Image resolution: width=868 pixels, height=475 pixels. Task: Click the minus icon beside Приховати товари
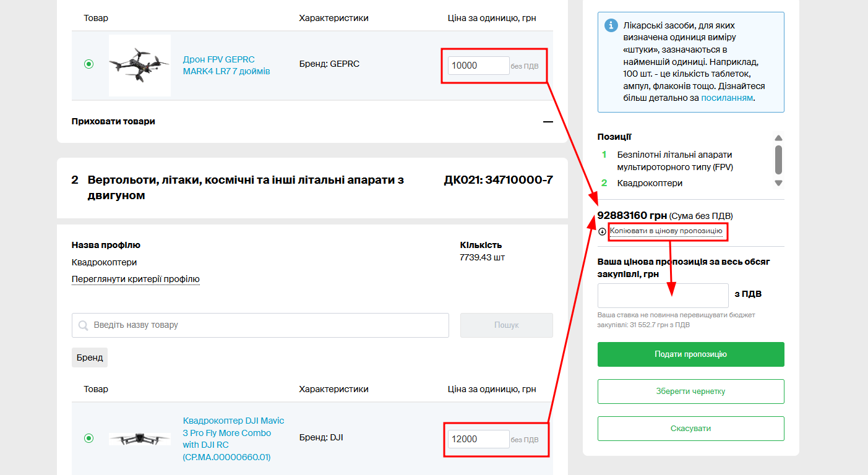point(548,122)
